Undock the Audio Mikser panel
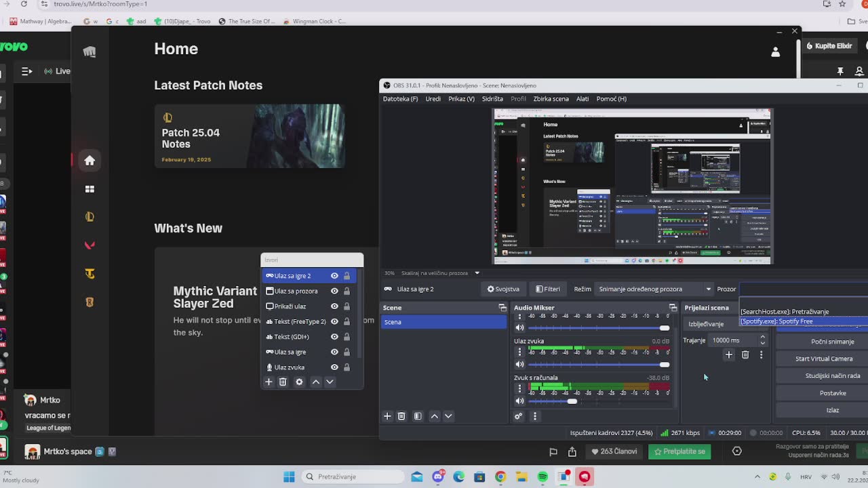The image size is (868, 488). [x=673, y=308]
